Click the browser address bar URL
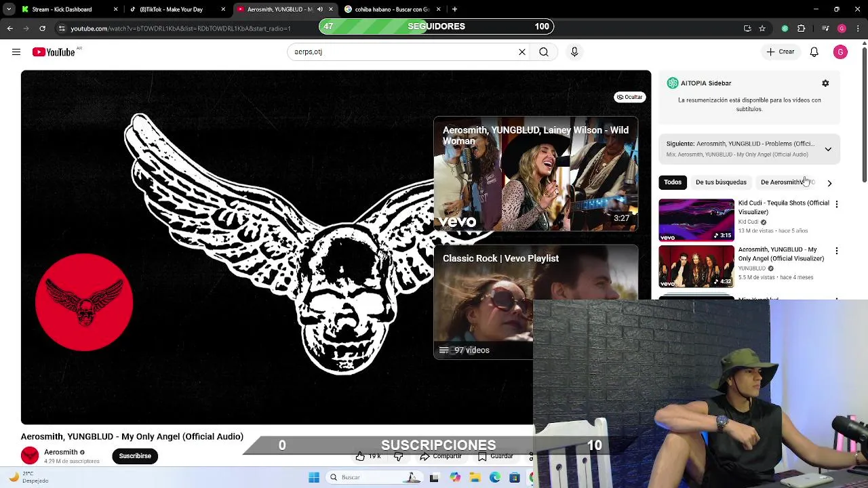868x488 pixels. (180, 28)
